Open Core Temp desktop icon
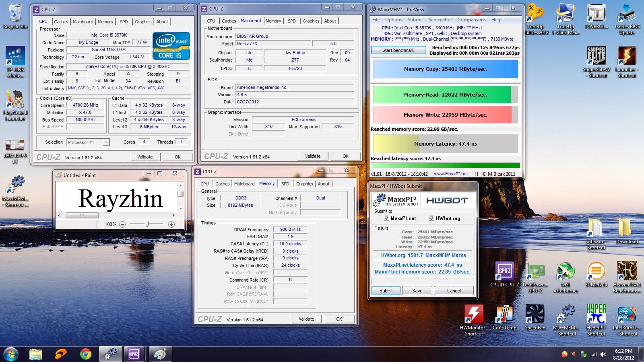This screenshot has width=644, height=362. [504, 318]
